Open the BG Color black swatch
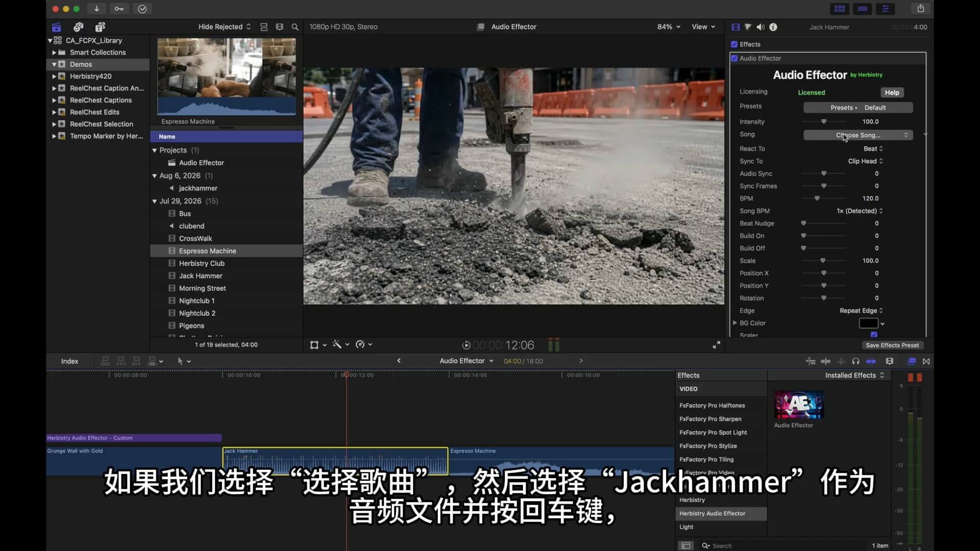 click(x=868, y=323)
